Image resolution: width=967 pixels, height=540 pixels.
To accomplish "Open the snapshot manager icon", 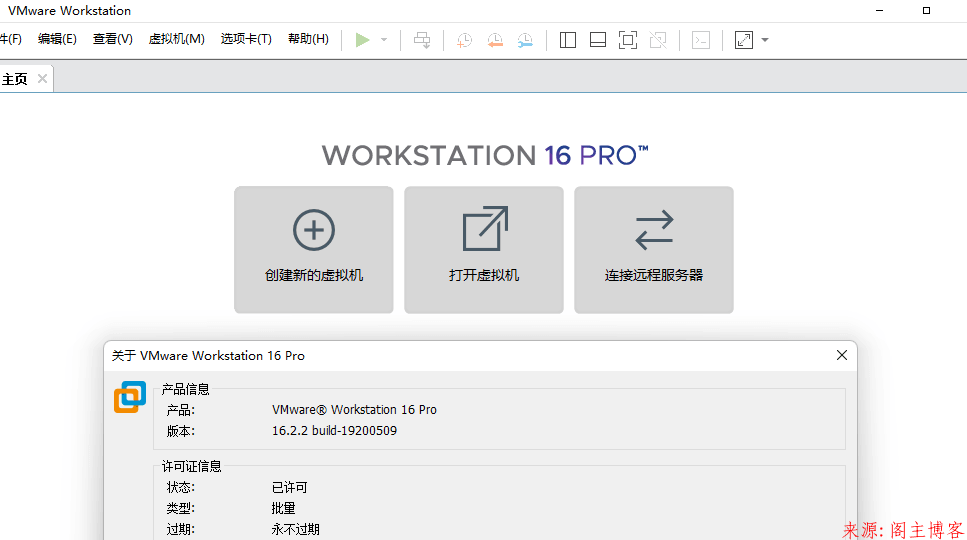I will coord(525,40).
